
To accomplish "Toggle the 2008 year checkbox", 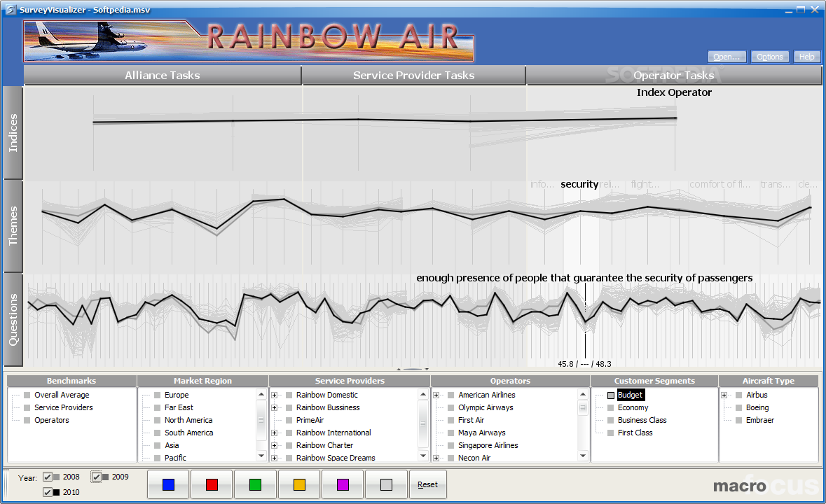I will (x=48, y=477).
